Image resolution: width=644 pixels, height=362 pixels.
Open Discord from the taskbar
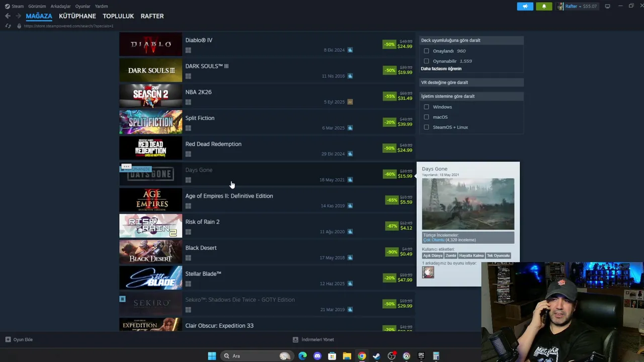click(317, 356)
